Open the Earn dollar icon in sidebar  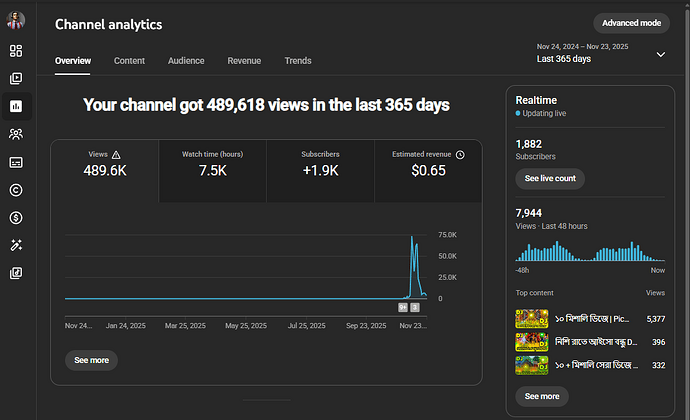[16, 217]
